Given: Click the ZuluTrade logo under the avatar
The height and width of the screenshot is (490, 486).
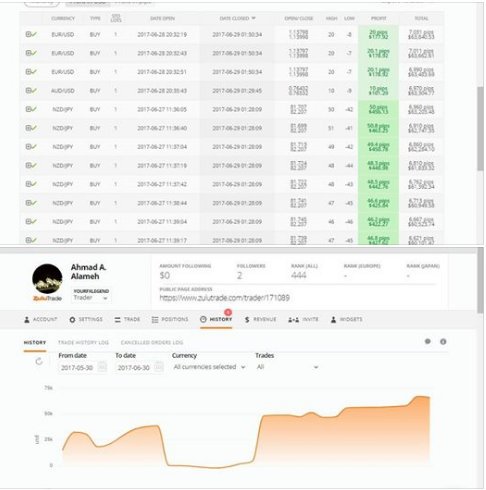Looking at the screenshot, I should pyautogui.click(x=47, y=298).
